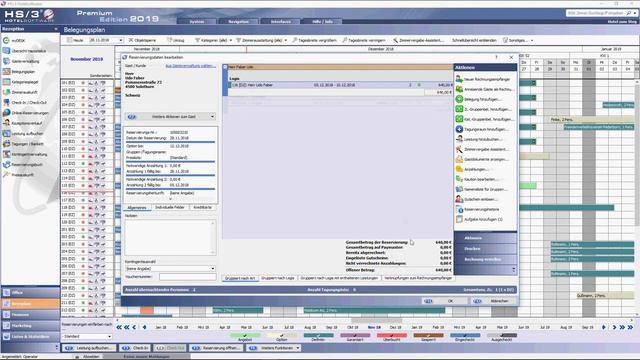Viewport: 640px width, 360px height.
Task: Open Preisauskunft in the sidebar
Action: pyautogui.click(x=23, y=175)
